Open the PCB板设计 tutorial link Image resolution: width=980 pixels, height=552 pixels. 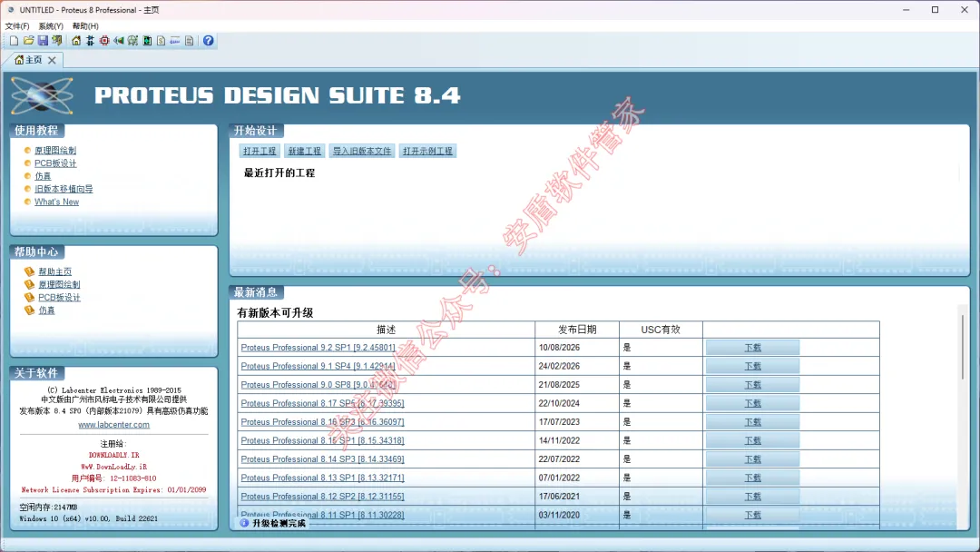55,163
